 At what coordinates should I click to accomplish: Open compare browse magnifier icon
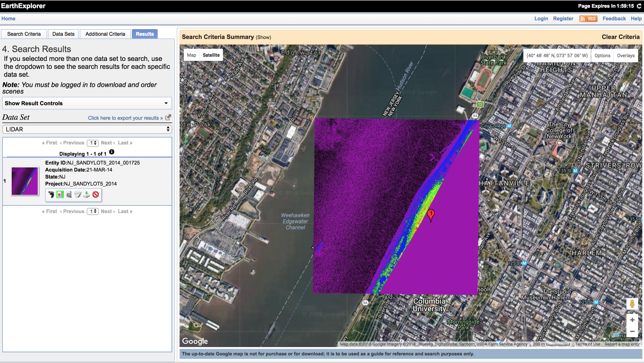(x=69, y=194)
